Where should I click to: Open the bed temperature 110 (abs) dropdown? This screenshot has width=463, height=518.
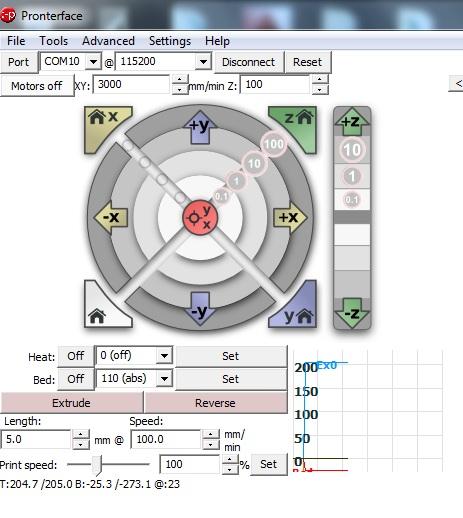[164, 379]
